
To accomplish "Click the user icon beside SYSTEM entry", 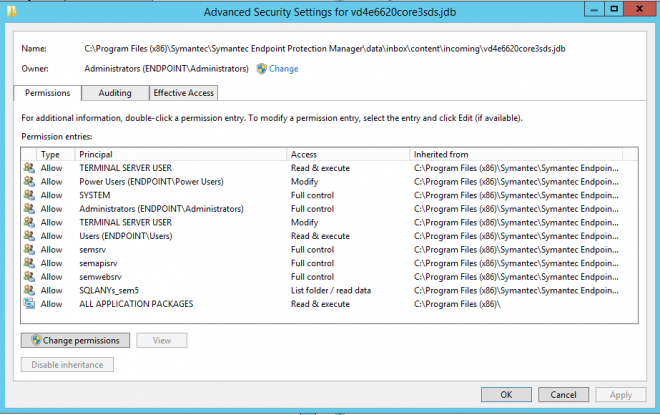I will (28, 195).
